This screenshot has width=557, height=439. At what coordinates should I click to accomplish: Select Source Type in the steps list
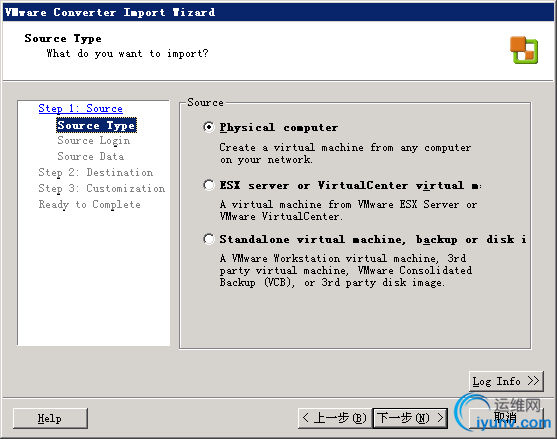click(96, 125)
